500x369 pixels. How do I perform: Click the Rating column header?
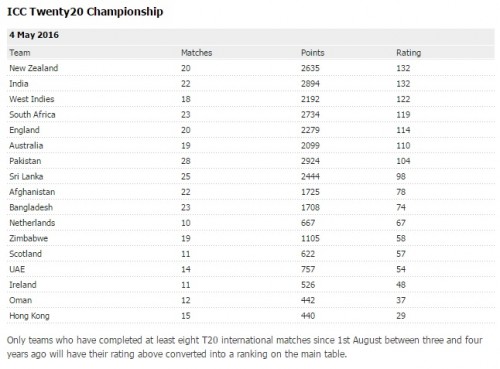[408, 53]
